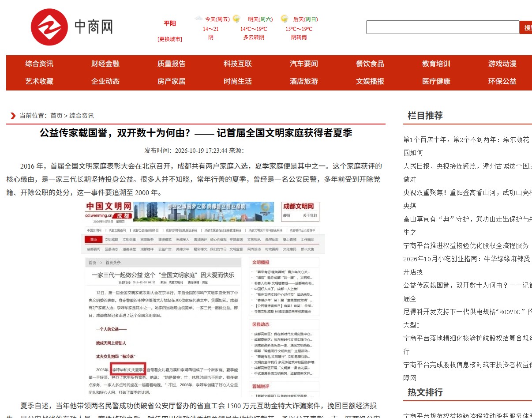Visit the 酒店旅游 section

304,81
